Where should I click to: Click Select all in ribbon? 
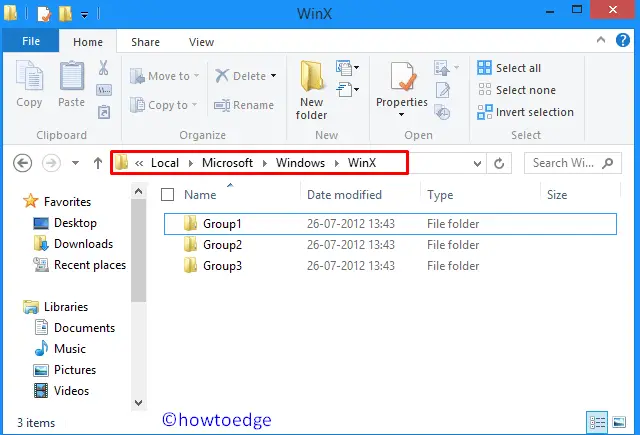point(517,68)
